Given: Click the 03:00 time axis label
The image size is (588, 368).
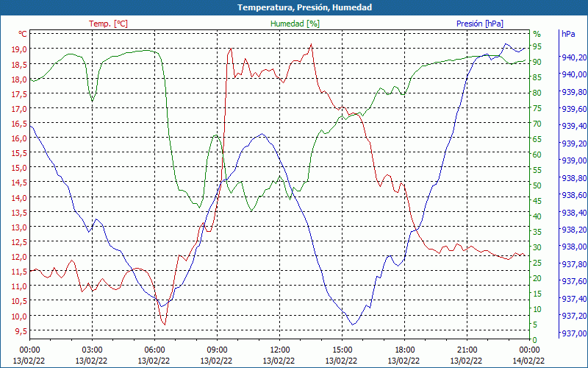Looking at the screenshot, I should [92, 351].
